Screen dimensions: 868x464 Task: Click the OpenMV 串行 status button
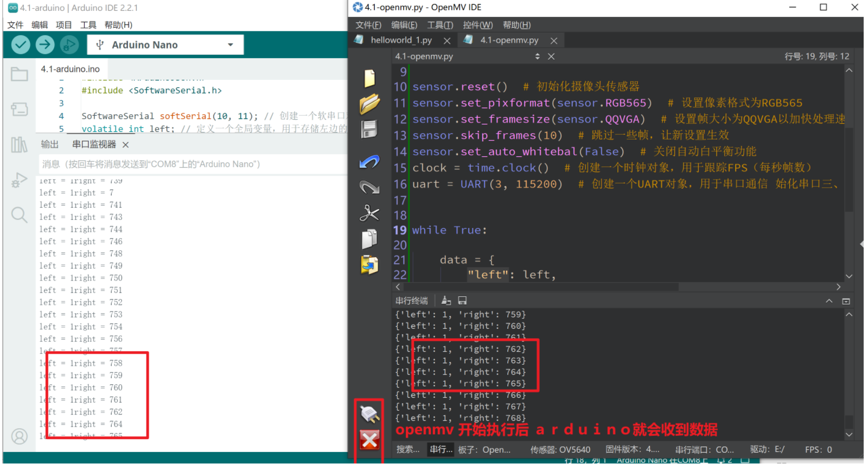tap(441, 449)
